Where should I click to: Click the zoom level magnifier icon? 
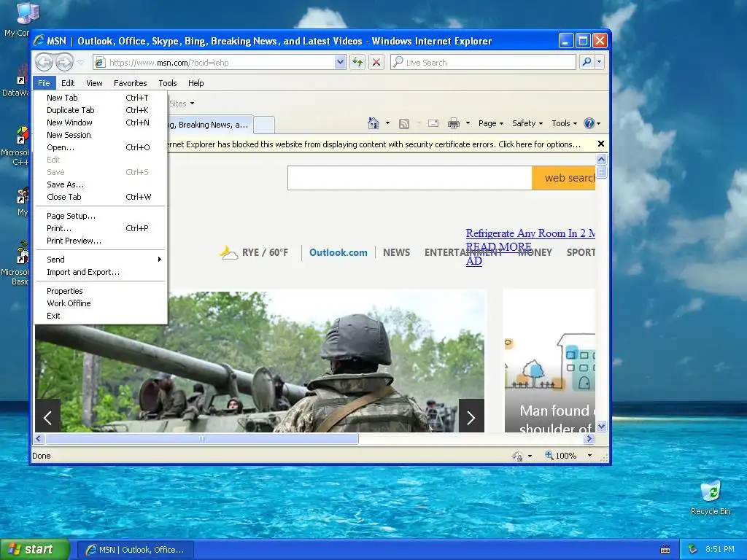(549, 455)
